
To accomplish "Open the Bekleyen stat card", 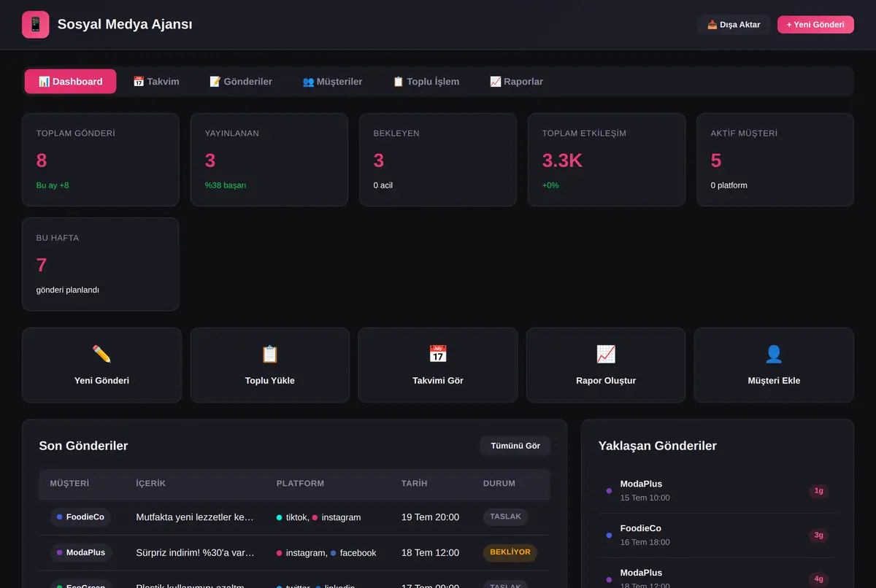I will click(x=438, y=160).
